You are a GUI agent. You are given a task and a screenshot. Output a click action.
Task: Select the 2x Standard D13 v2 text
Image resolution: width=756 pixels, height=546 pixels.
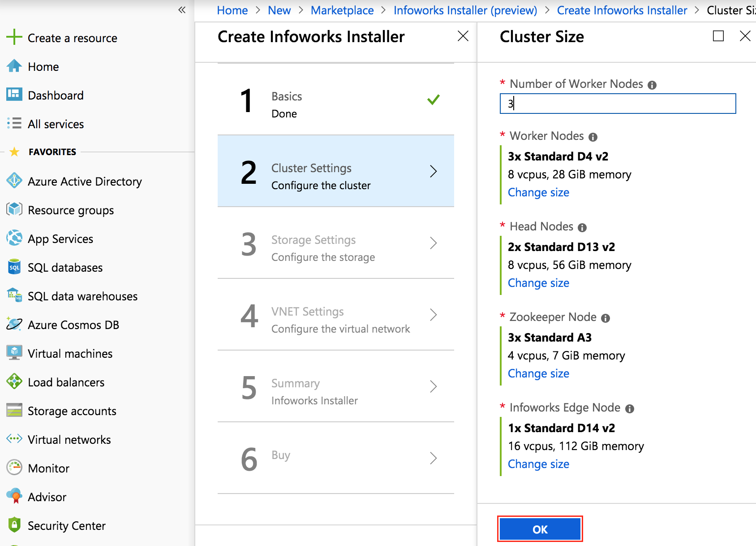(x=561, y=247)
